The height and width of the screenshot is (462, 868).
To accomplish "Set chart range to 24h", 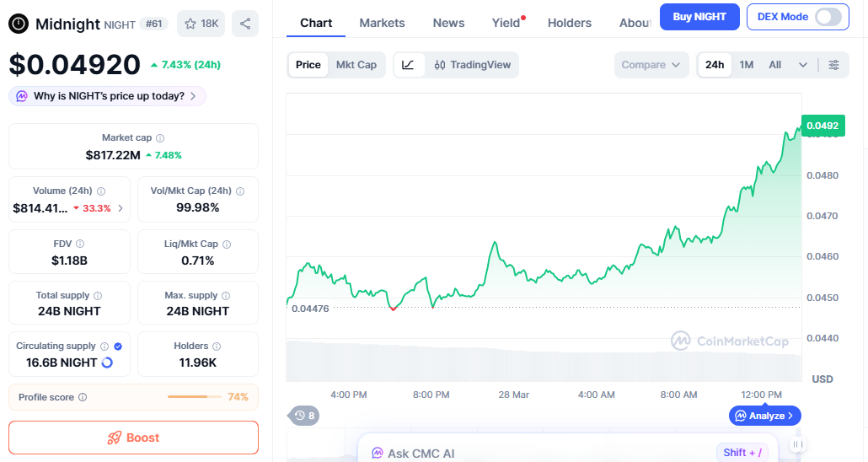I will [714, 65].
